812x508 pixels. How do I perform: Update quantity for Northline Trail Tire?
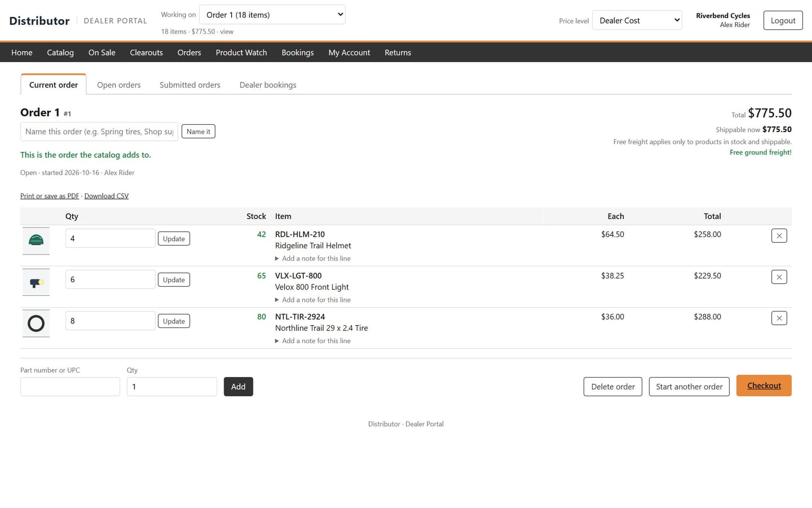[x=174, y=321]
